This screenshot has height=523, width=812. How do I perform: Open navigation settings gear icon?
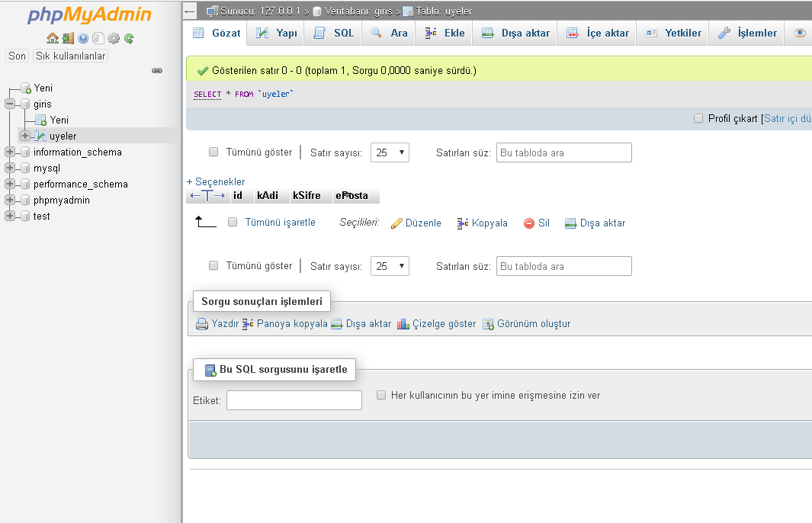[114, 38]
